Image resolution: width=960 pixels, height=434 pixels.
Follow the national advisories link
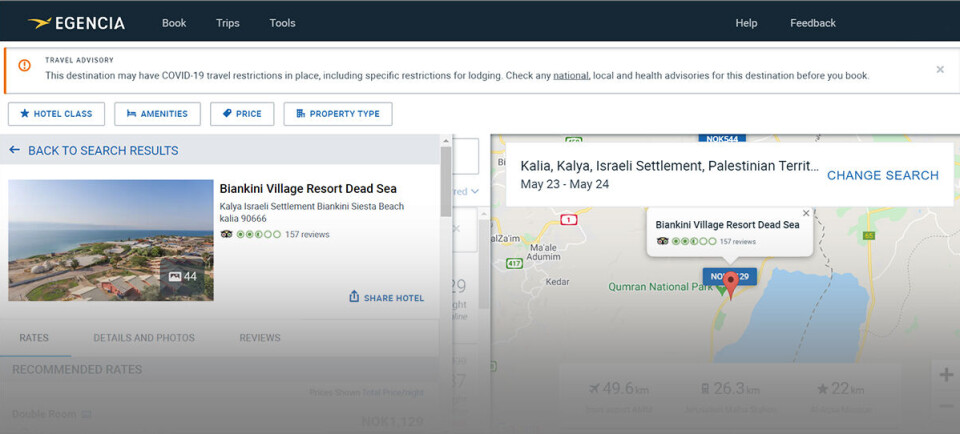571,75
